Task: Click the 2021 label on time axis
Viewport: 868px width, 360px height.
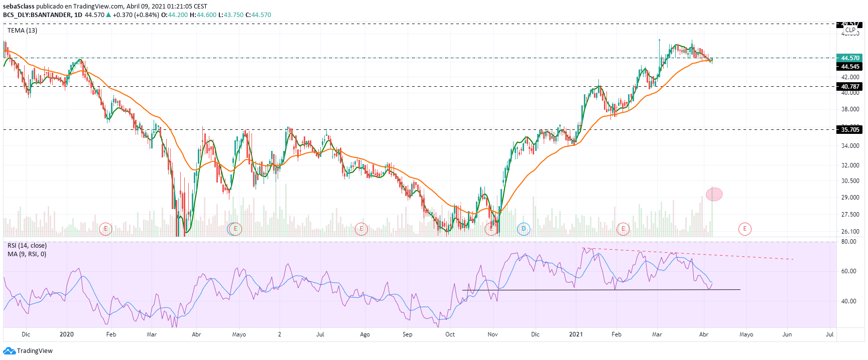Action: 576,334
